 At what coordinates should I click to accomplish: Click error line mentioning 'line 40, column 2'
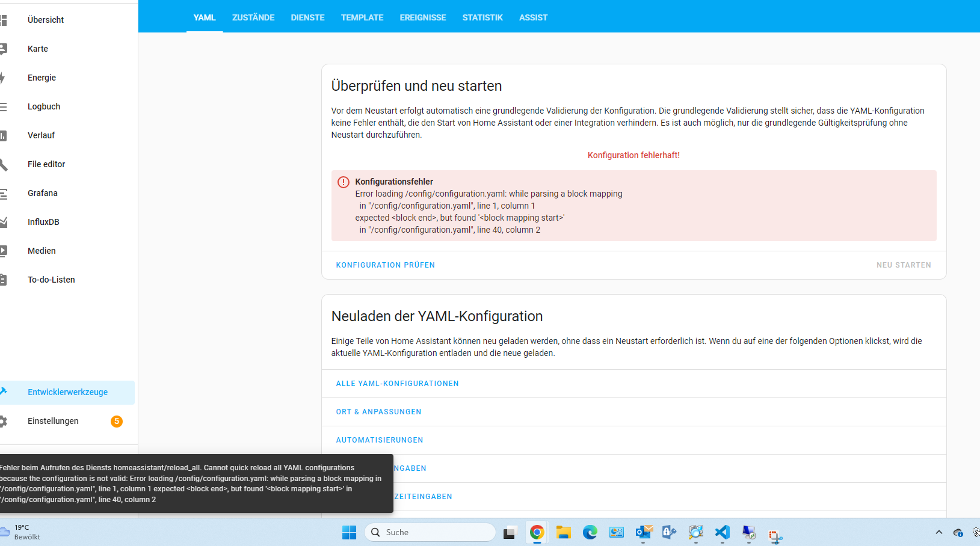[450, 230]
